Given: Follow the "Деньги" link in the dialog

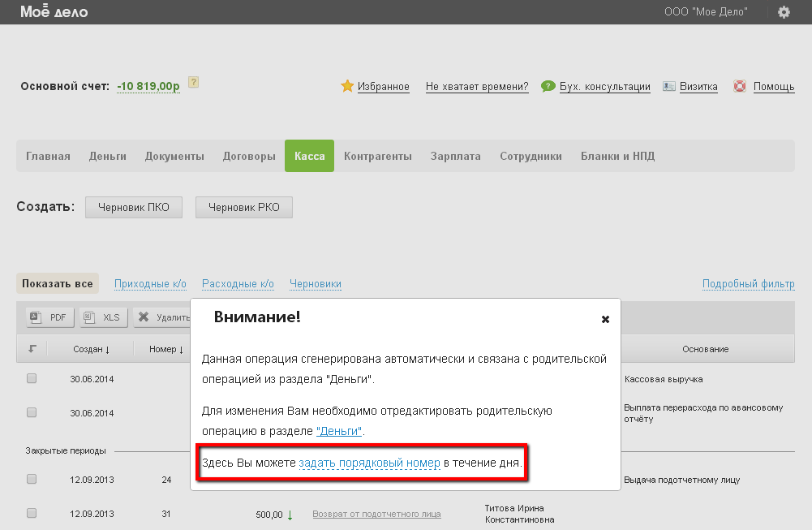Looking at the screenshot, I should [x=339, y=431].
